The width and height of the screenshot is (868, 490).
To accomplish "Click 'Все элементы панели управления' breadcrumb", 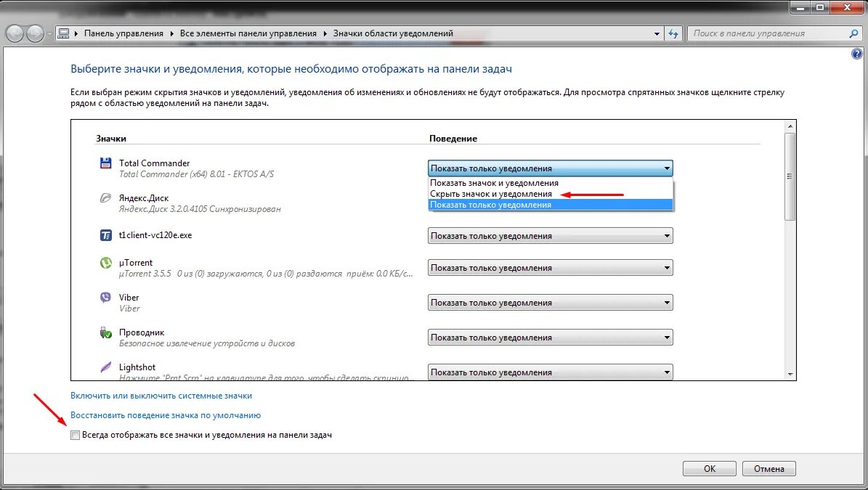I will (x=248, y=33).
